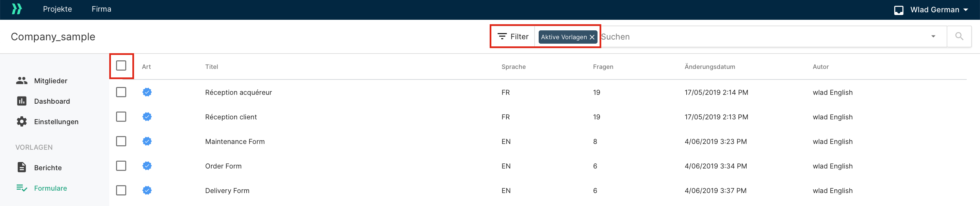Click the Mitglieder people icon
Viewport: 980px width, 206px height.
(x=22, y=80)
